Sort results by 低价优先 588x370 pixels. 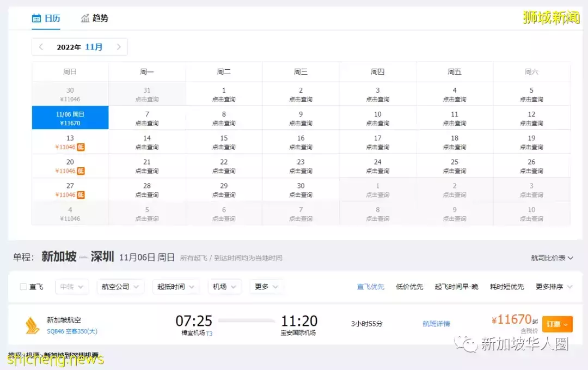click(409, 287)
